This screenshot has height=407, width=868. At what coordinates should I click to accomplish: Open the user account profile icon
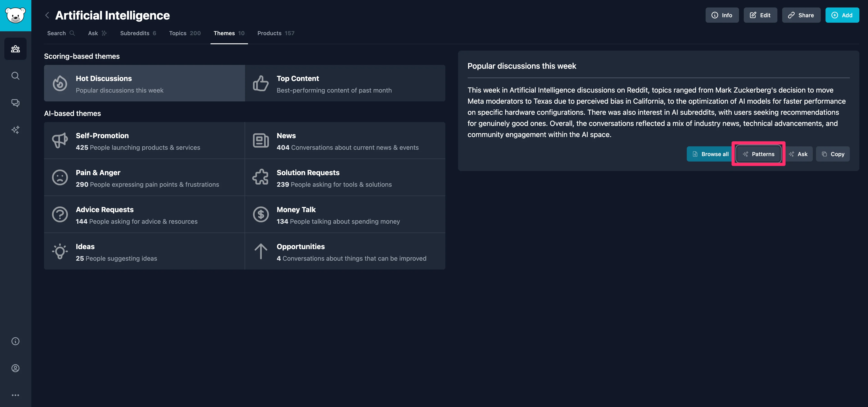15,368
